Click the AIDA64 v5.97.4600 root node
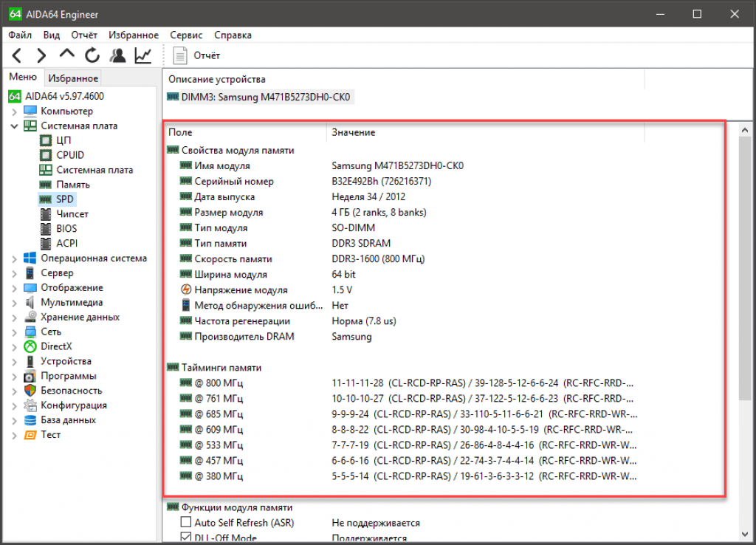Screen dimensions: 756x545 [64, 97]
